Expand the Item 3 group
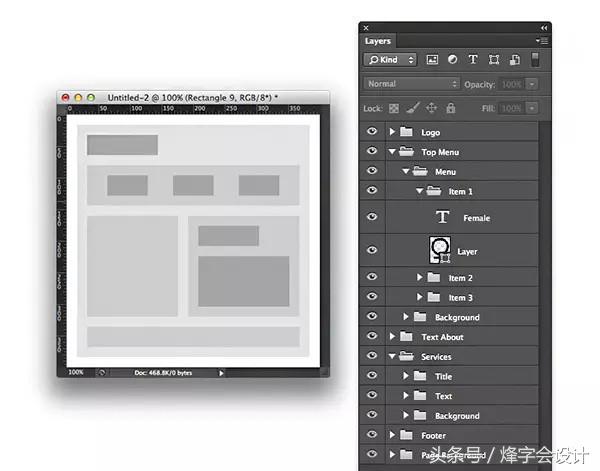The height and width of the screenshot is (471, 600). coord(419,297)
